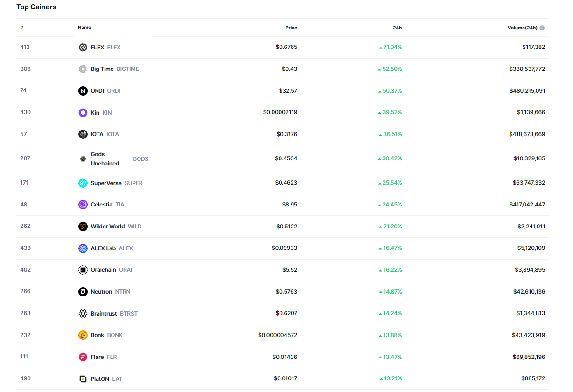Screen dimensions: 573x392
Task: Click the $0.00002119 price cell
Action: click(x=280, y=112)
